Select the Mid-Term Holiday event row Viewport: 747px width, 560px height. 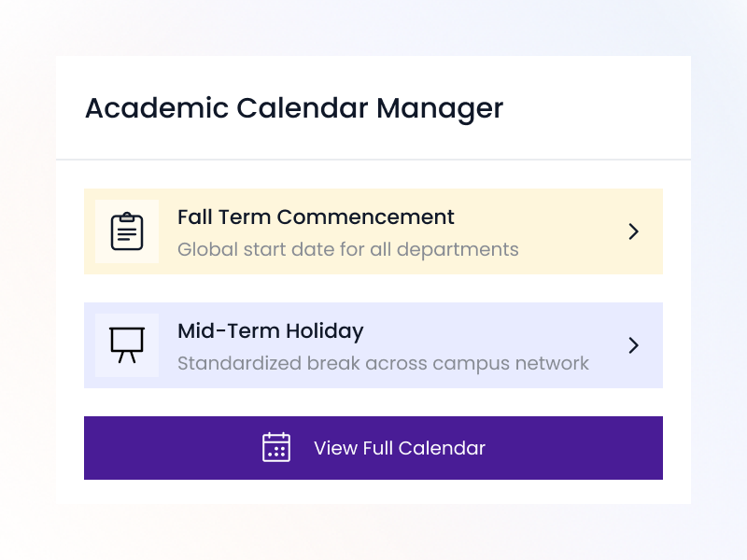click(x=373, y=344)
